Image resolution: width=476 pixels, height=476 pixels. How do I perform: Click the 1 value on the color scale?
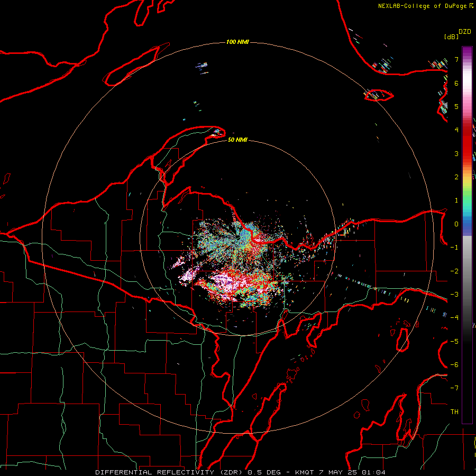456,200
